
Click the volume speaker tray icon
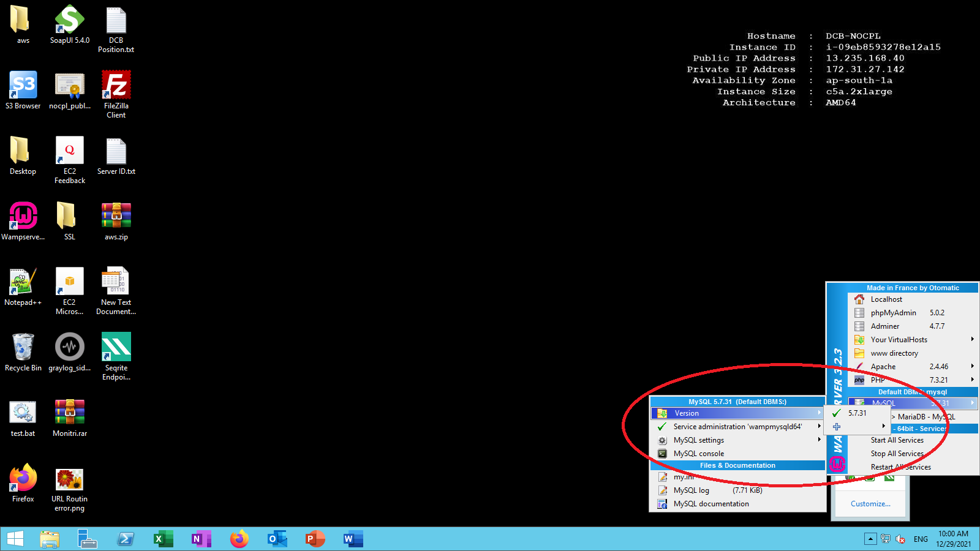(x=900, y=539)
